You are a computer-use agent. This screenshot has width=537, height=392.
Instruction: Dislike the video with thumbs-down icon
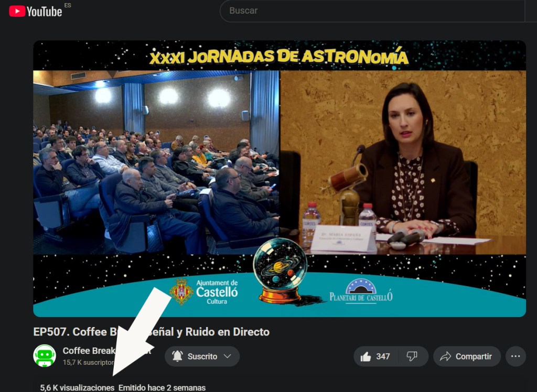[412, 356]
